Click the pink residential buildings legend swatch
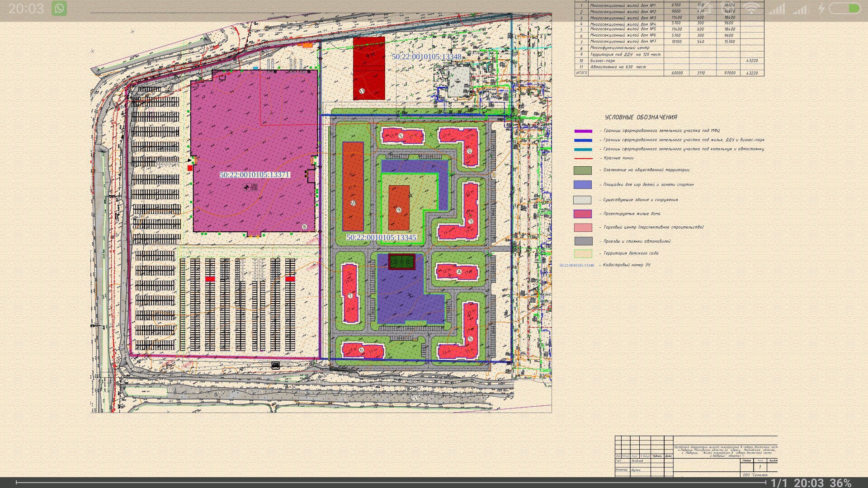Screen dimensions: 868x488 [582, 214]
